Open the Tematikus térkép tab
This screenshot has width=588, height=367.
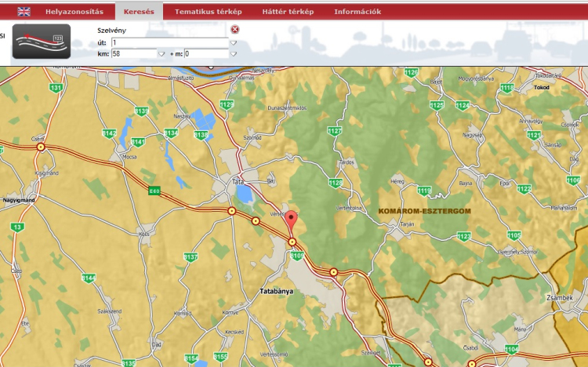208,12
